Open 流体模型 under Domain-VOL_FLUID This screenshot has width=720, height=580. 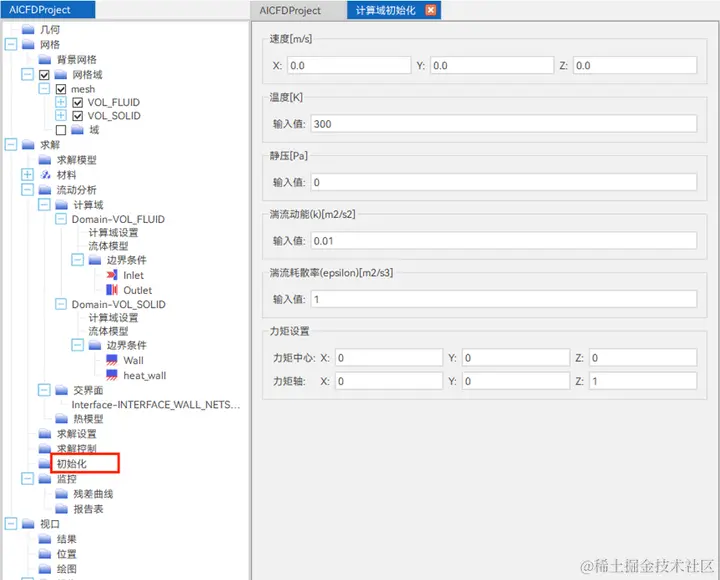pyautogui.click(x=108, y=246)
